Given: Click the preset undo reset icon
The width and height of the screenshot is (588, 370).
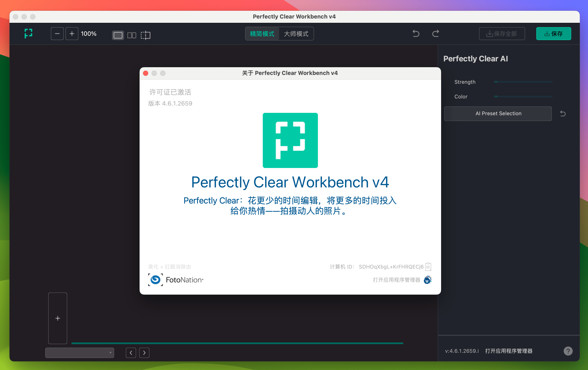Looking at the screenshot, I should [x=564, y=113].
